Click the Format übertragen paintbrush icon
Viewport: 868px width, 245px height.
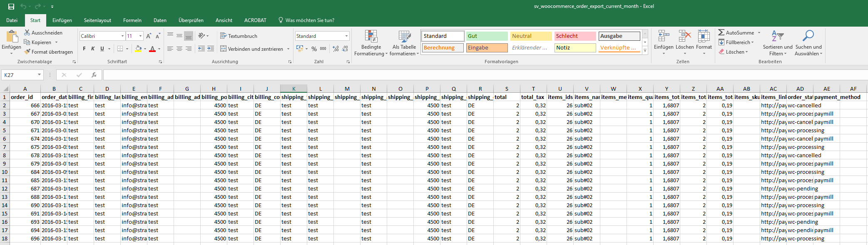coord(27,52)
